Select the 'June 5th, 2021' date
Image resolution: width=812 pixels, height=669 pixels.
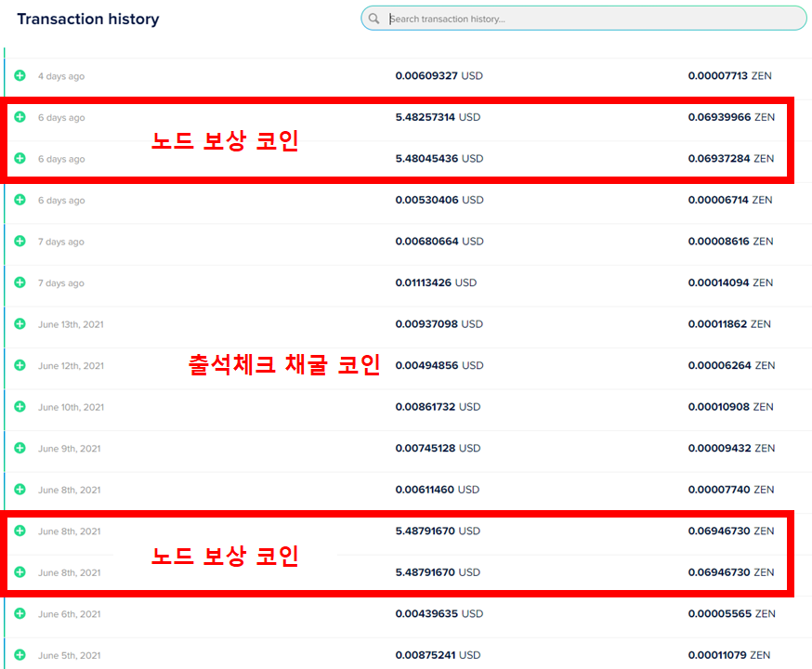(x=70, y=656)
